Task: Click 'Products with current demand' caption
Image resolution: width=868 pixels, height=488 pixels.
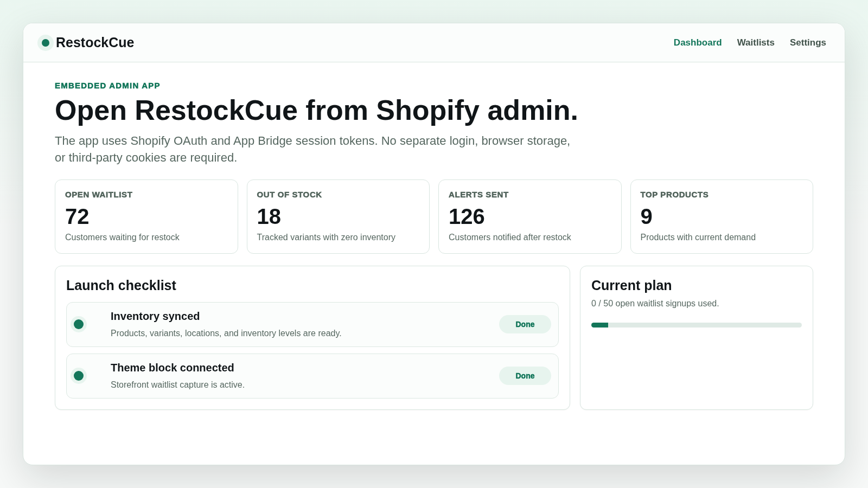Action: 698,237
